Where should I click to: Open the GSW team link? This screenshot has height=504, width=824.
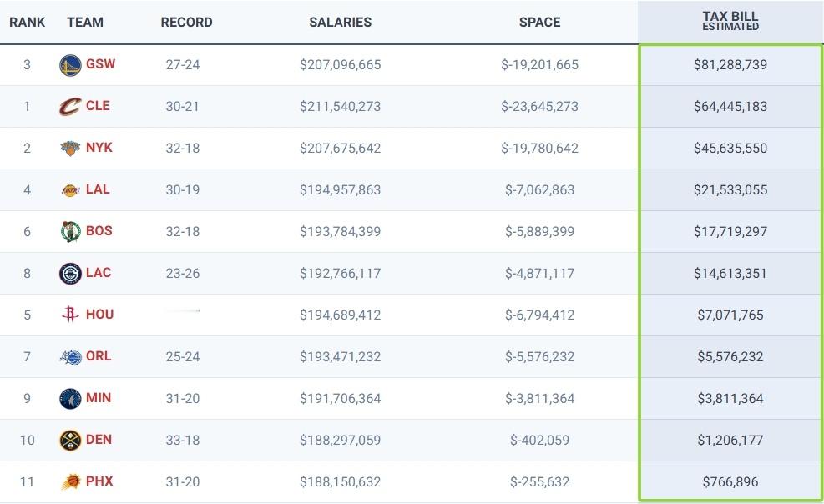pyautogui.click(x=100, y=64)
